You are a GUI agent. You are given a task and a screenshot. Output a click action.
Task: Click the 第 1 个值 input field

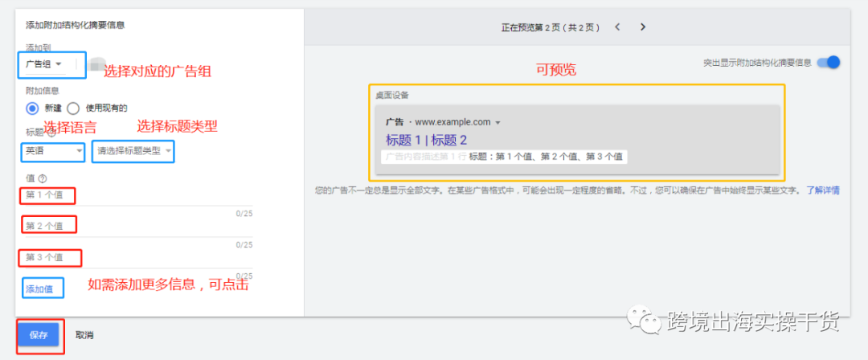139,195
